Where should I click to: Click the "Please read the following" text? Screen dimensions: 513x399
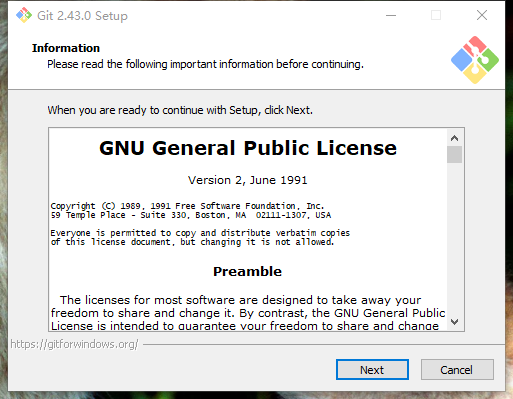click(205, 64)
